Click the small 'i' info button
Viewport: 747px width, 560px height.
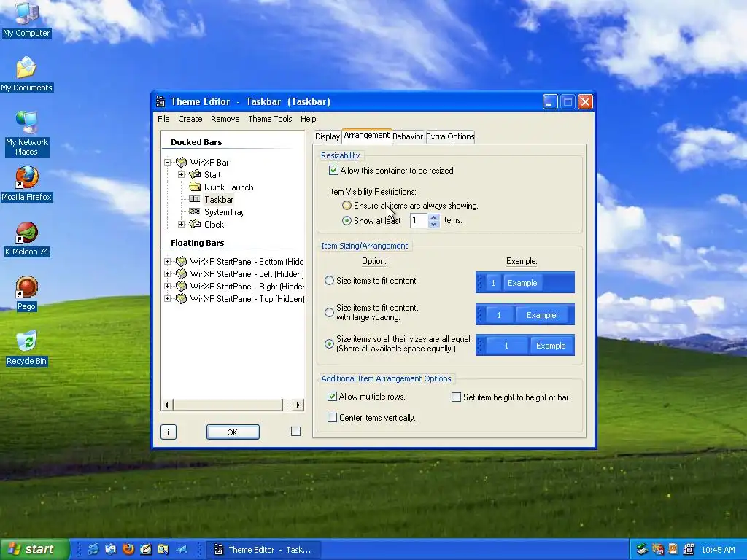coord(169,432)
